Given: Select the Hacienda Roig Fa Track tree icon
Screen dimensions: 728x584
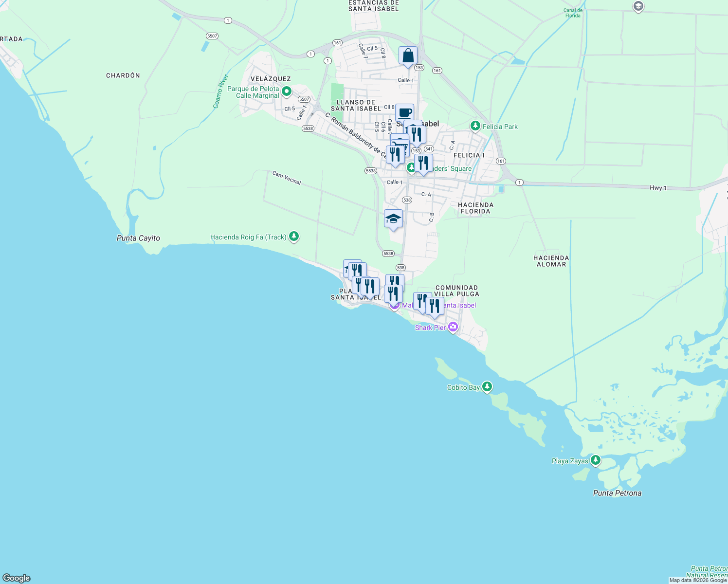Looking at the screenshot, I should (x=294, y=236).
